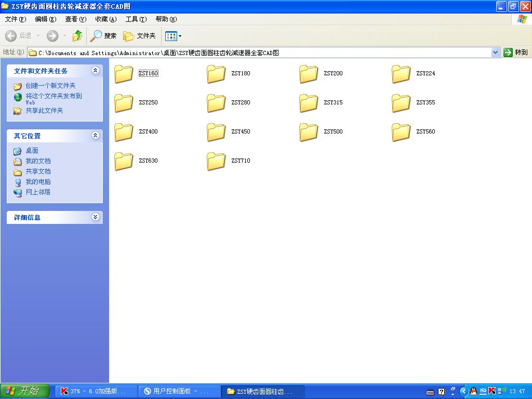Go to 桌面 in other places

pos(32,151)
